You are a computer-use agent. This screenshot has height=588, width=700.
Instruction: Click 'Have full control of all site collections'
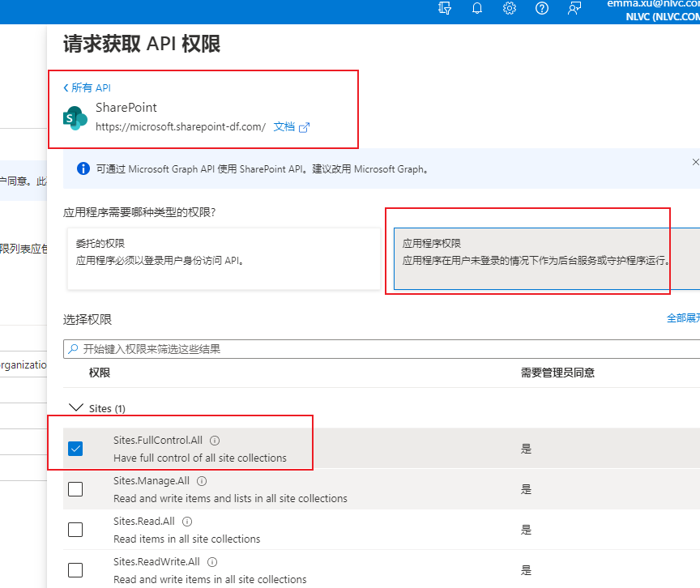coord(200,458)
